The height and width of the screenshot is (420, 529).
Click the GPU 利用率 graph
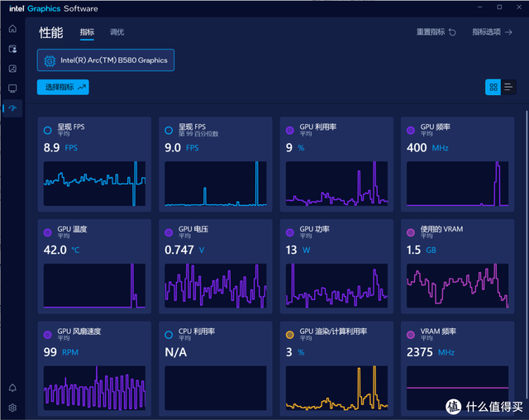(336, 184)
